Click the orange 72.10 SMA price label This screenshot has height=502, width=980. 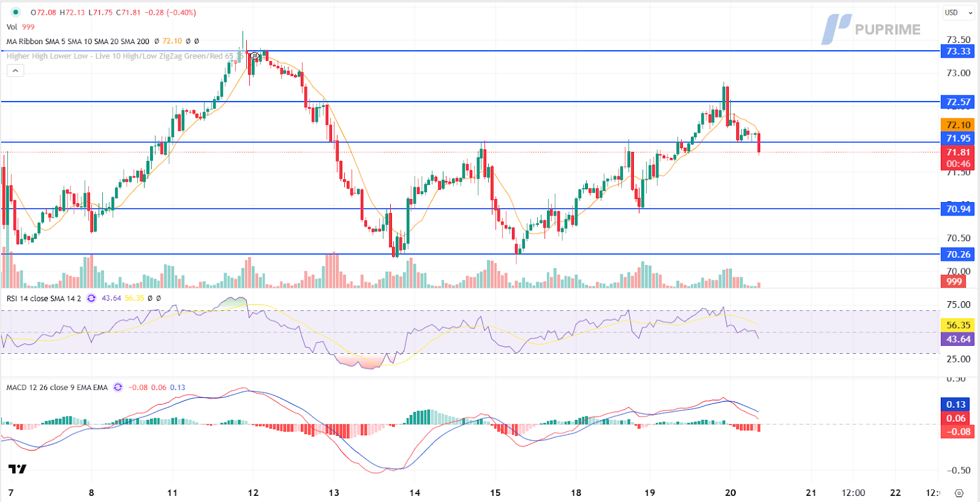[x=957, y=125]
